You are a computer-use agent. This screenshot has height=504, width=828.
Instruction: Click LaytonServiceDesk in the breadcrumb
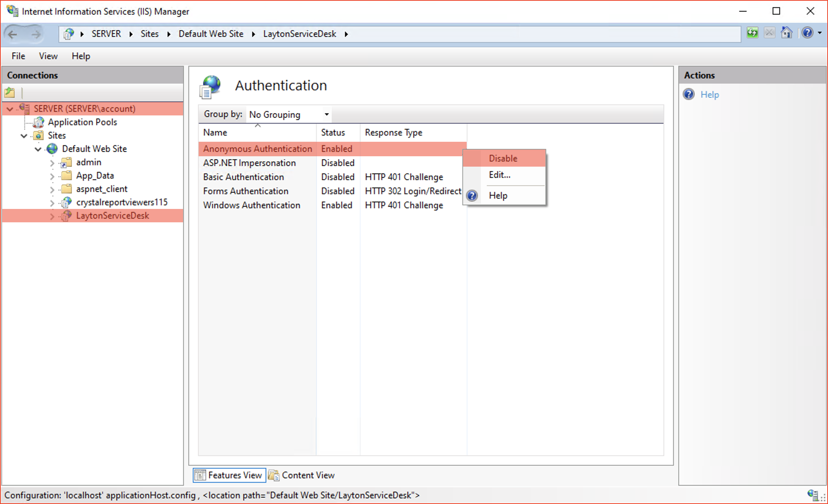pos(300,34)
